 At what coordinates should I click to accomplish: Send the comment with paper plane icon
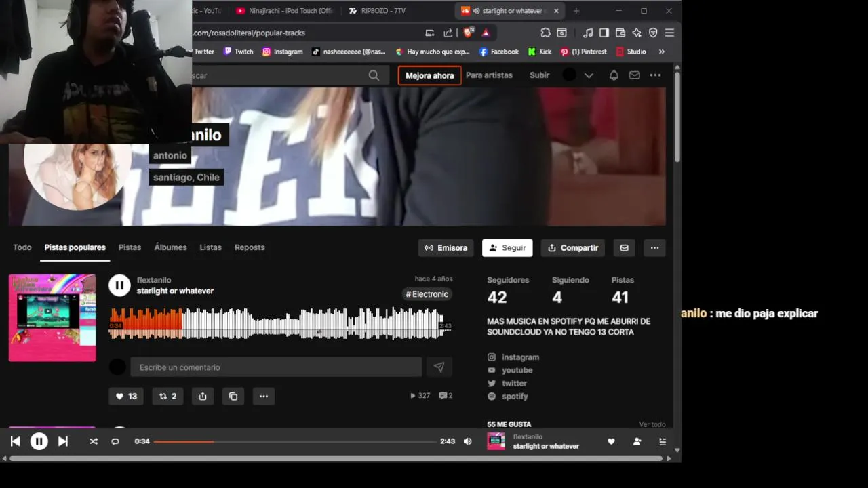(439, 367)
